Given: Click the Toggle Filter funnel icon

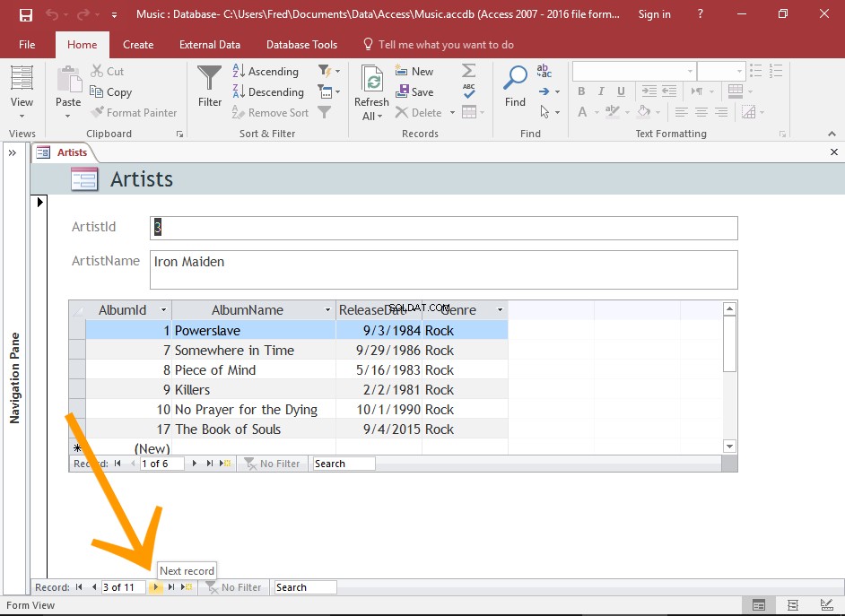Looking at the screenshot, I should (324, 112).
